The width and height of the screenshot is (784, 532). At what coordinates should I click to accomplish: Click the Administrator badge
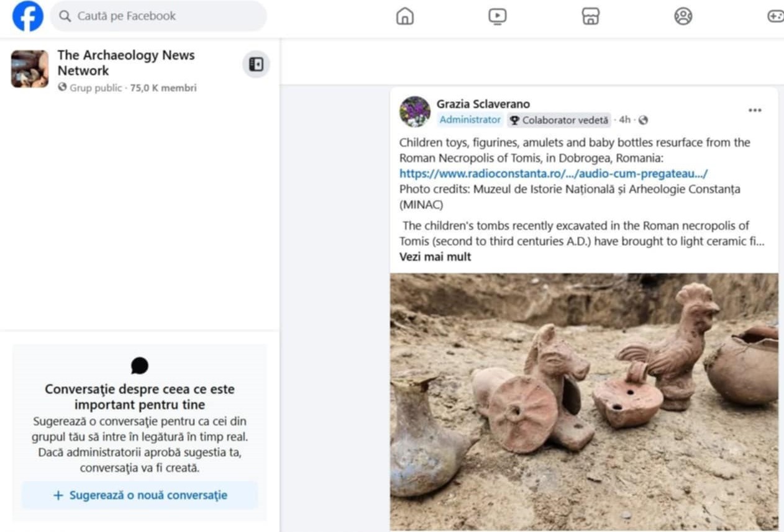(470, 120)
